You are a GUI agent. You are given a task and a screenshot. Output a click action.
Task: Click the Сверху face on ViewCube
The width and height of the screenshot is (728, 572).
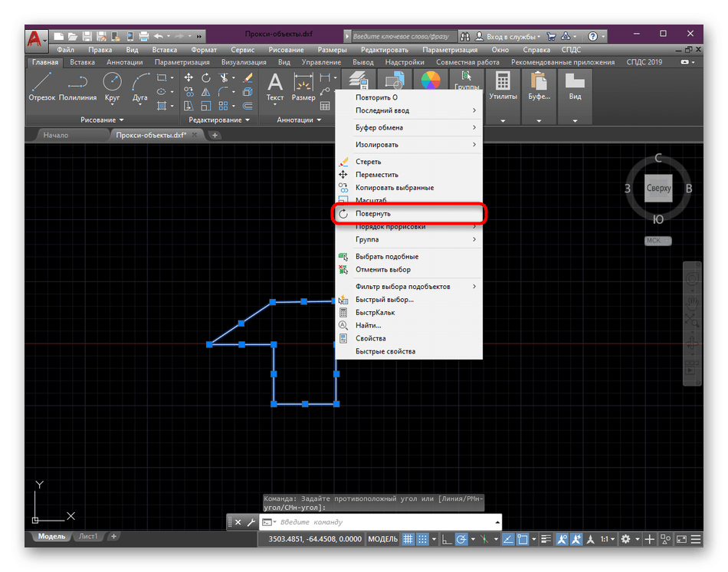point(658,188)
